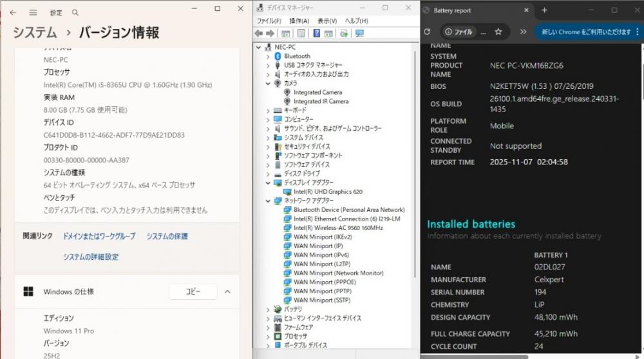
Task: Open ファイル(F) menu in Device Manager
Action: click(x=269, y=21)
